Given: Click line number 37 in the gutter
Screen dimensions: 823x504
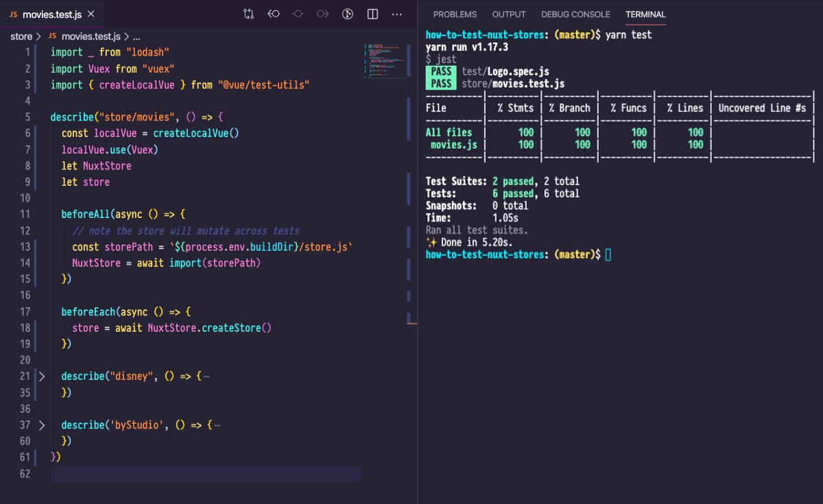Looking at the screenshot, I should pos(25,425).
